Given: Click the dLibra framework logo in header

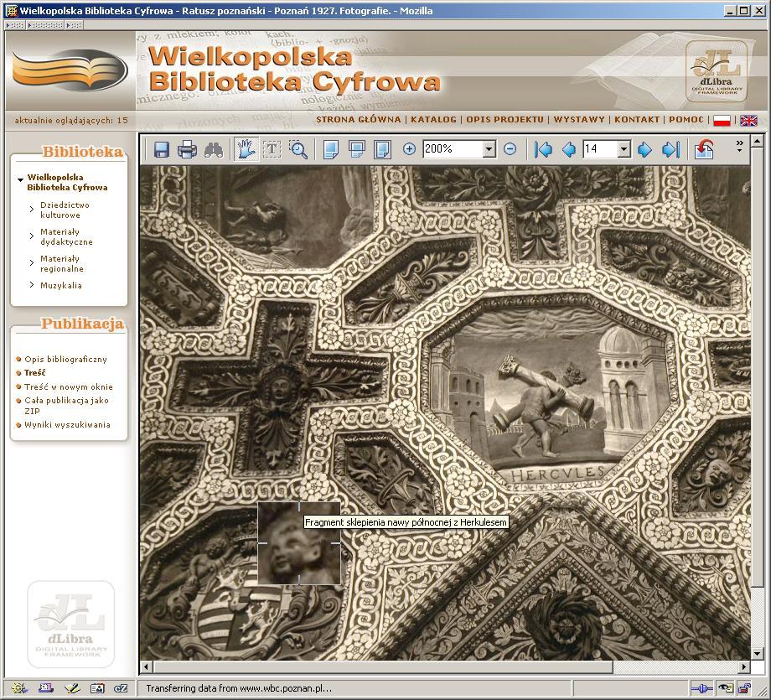Looking at the screenshot, I should pyautogui.click(x=717, y=72).
